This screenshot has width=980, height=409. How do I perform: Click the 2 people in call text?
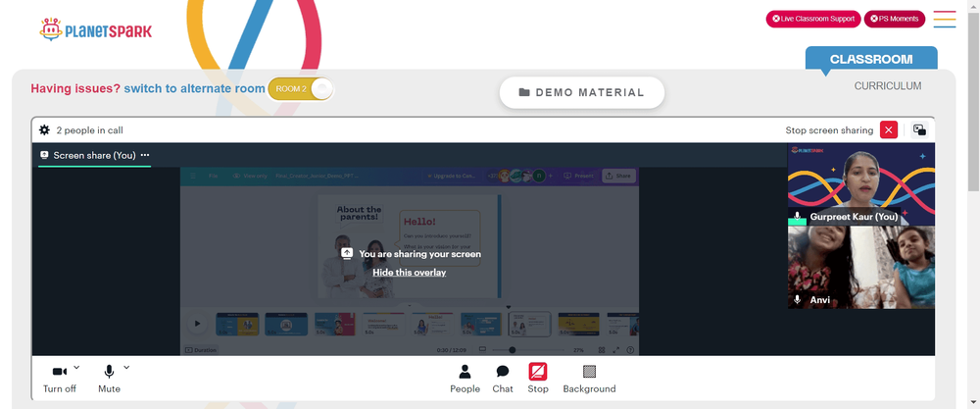(x=89, y=130)
